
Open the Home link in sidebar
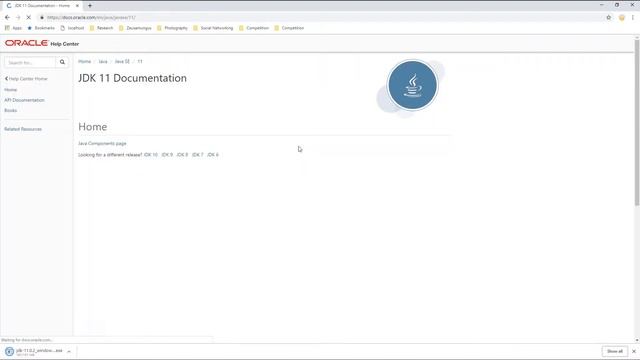pyautogui.click(x=11, y=90)
